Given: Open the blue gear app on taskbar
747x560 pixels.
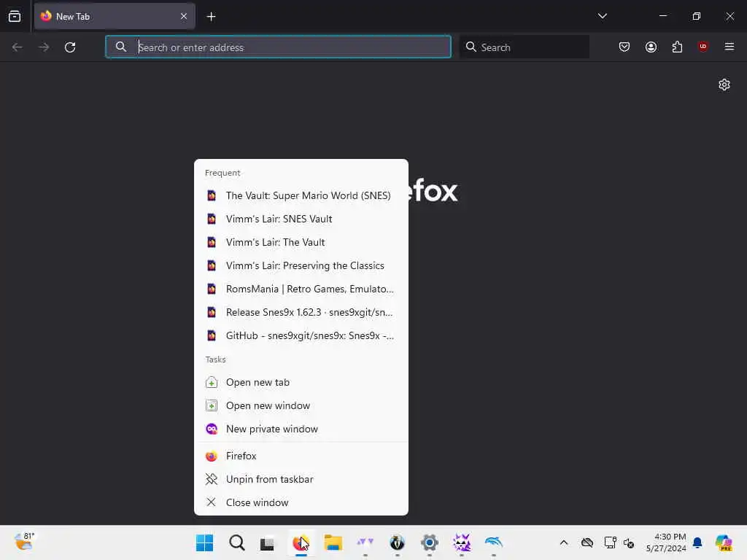Looking at the screenshot, I should [429, 542].
